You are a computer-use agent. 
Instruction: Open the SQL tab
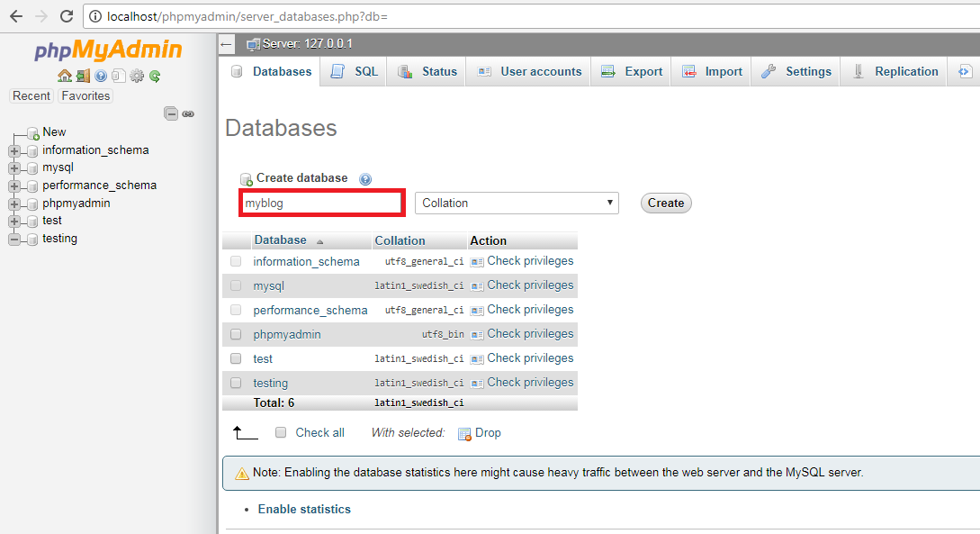click(353, 71)
